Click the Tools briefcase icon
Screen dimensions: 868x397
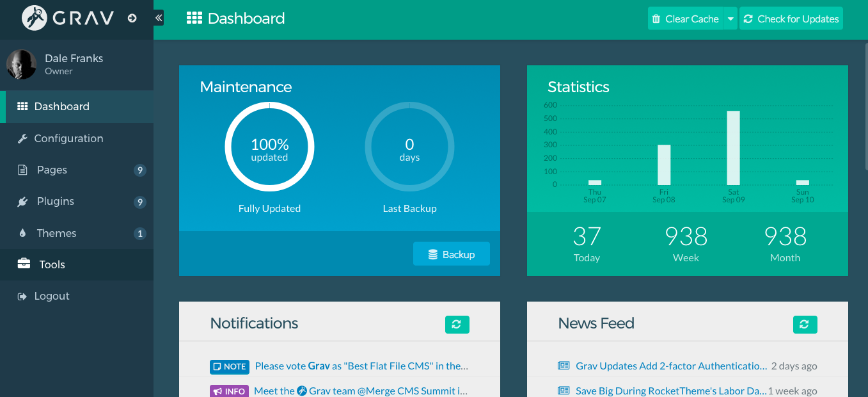(x=24, y=264)
